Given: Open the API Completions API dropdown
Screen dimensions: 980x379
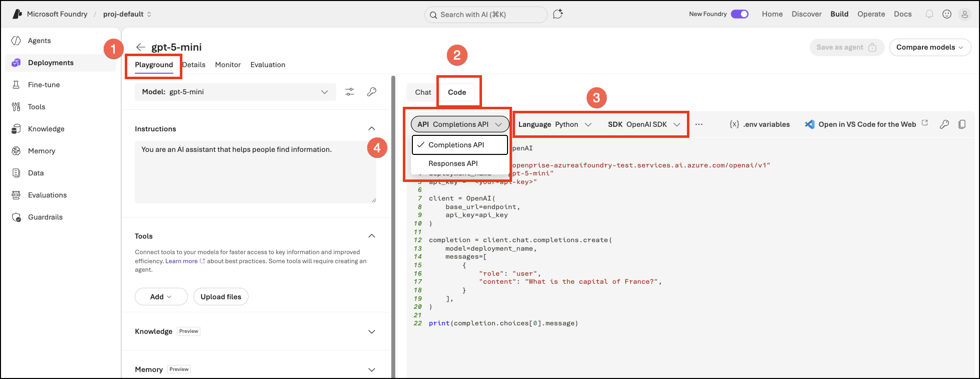Looking at the screenshot, I should (x=460, y=124).
